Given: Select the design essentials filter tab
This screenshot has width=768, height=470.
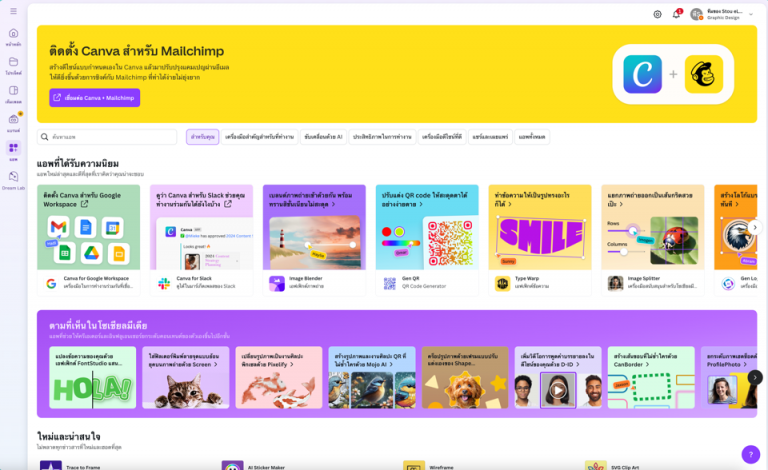Looking at the screenshot, I should (442, 137).
